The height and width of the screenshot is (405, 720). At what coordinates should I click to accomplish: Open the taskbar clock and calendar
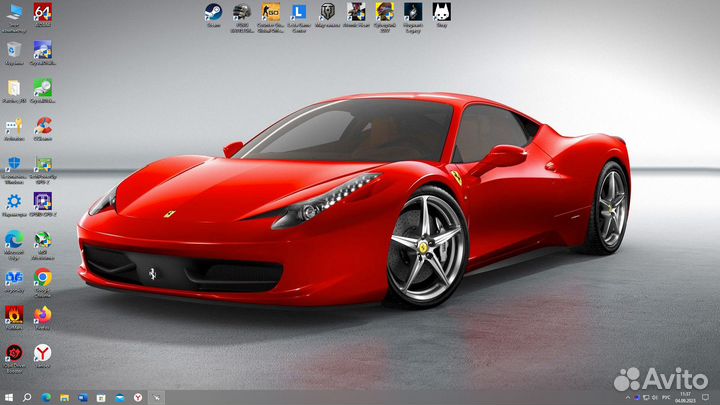pyautogui.click(x=685, y=398)
